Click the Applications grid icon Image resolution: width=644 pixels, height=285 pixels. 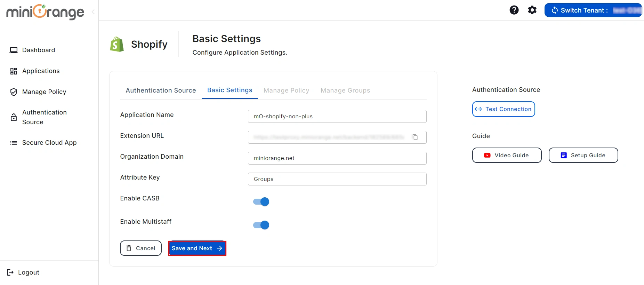(14, 71)
